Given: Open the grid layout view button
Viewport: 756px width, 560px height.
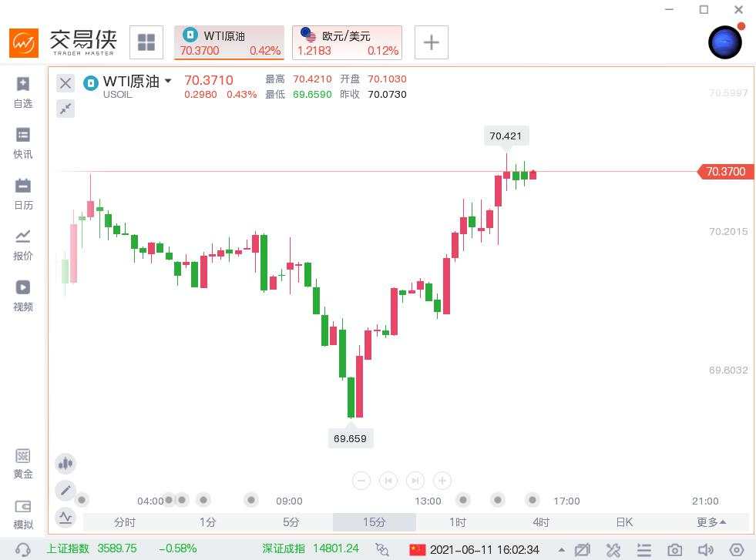Looking at the screenshot, I should click(146, 42).
